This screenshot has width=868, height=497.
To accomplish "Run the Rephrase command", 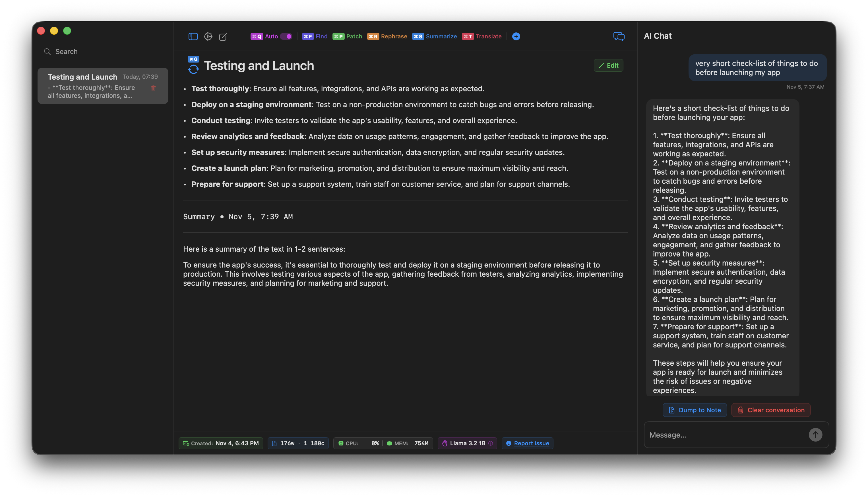I will pyautogui.click(x=387, y=36).
